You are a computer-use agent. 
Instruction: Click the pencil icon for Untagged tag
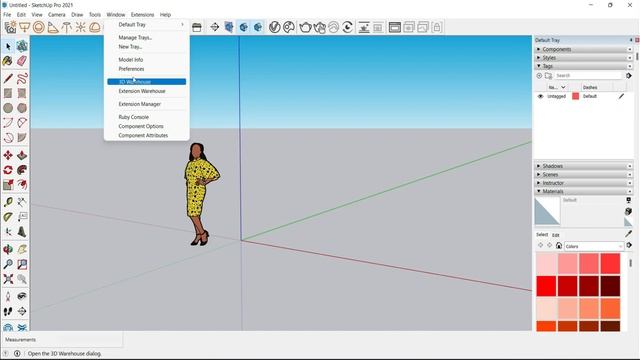point(621,96)
